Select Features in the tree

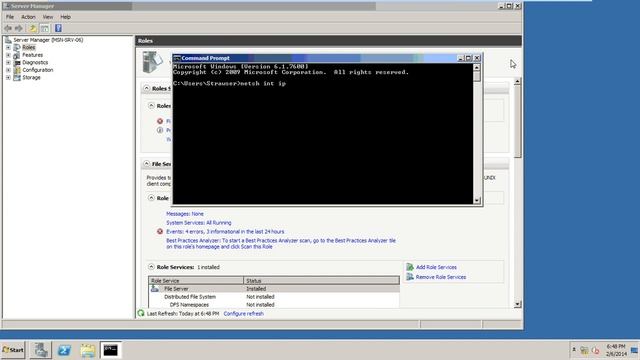tap(32, 55)
